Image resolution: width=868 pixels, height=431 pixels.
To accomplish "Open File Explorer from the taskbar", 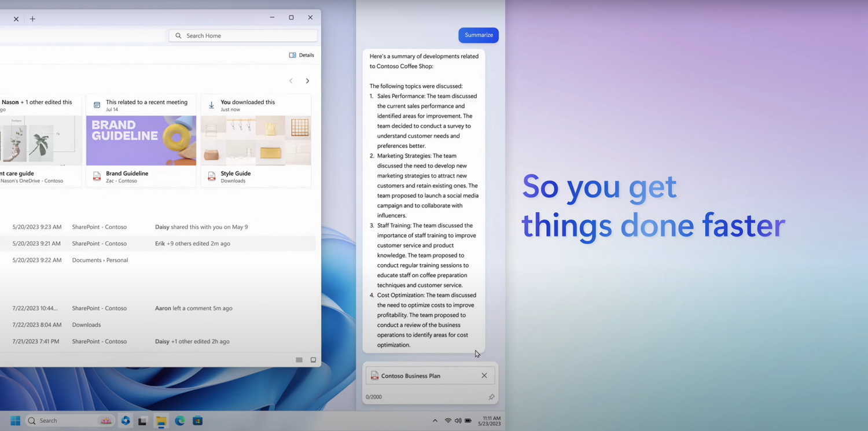I will click(161, 421).
